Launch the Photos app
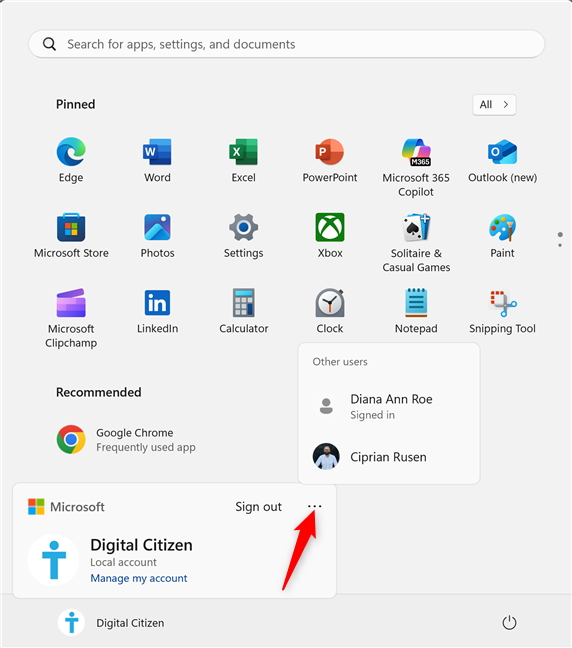572x648 pixels. click(157, 236)
